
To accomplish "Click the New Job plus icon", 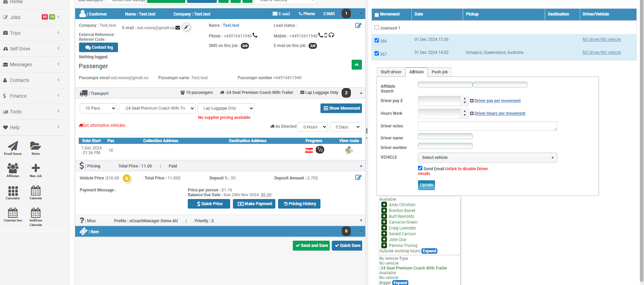I will (x=35, y=169).
